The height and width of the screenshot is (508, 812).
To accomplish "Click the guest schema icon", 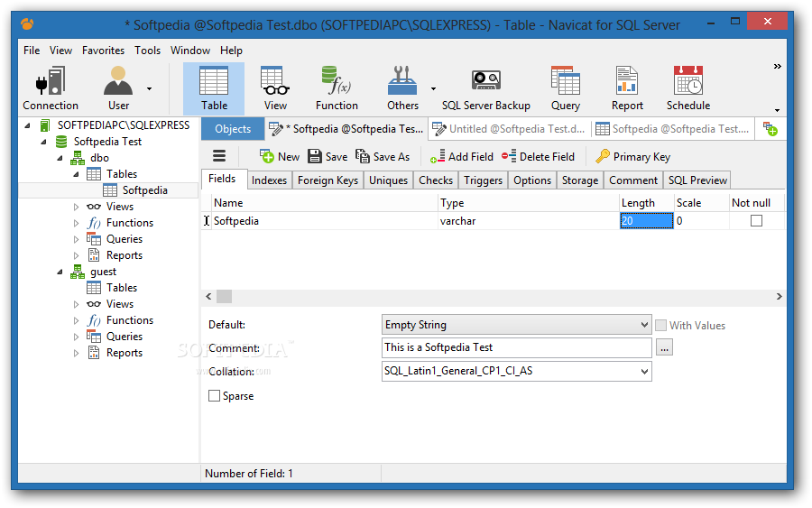I will tap(78, 272).
